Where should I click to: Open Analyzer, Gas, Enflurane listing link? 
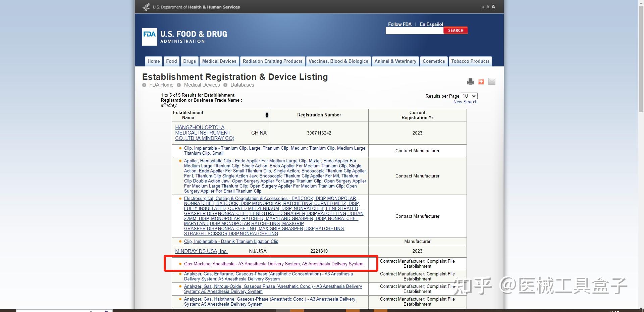point(268,276)
